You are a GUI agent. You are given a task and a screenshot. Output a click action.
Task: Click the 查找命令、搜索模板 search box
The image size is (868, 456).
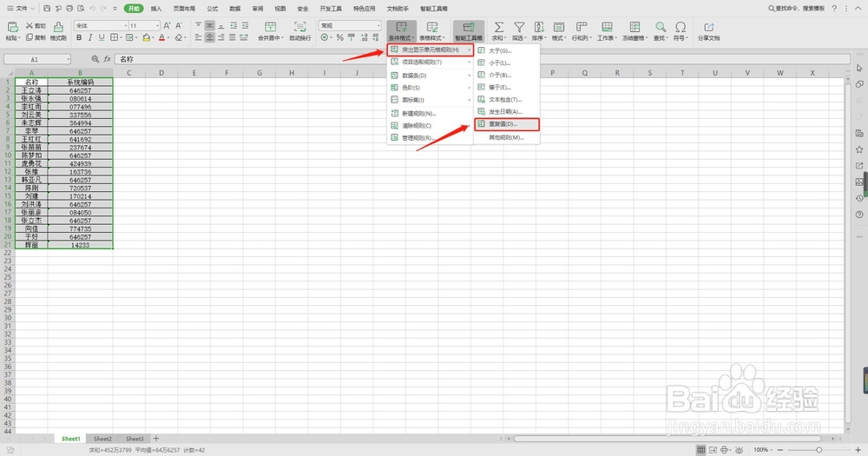797,9
